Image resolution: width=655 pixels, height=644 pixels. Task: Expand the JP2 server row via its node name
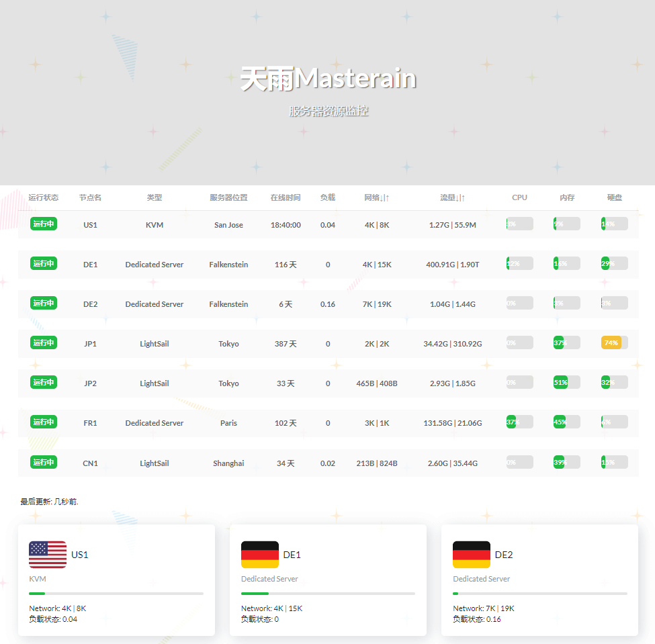coord(90,383)
